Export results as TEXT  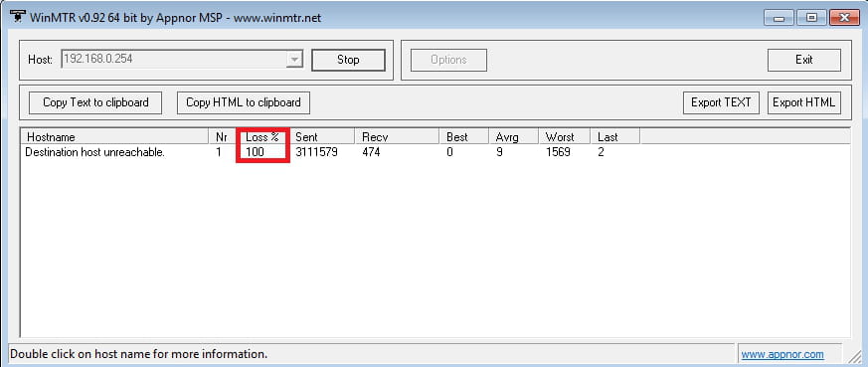click(x=721, y=102)
